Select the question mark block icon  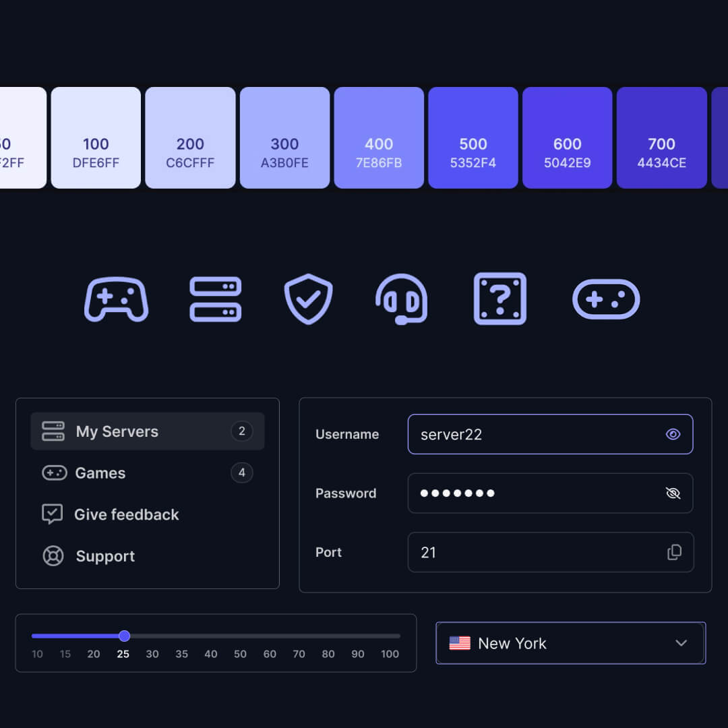point(499,299)
